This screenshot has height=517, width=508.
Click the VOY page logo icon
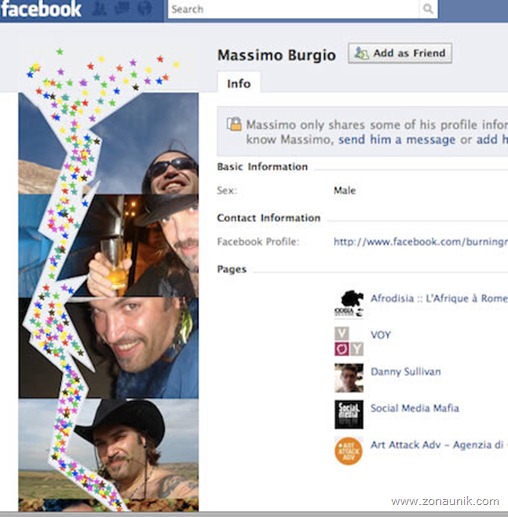[349, 341]
